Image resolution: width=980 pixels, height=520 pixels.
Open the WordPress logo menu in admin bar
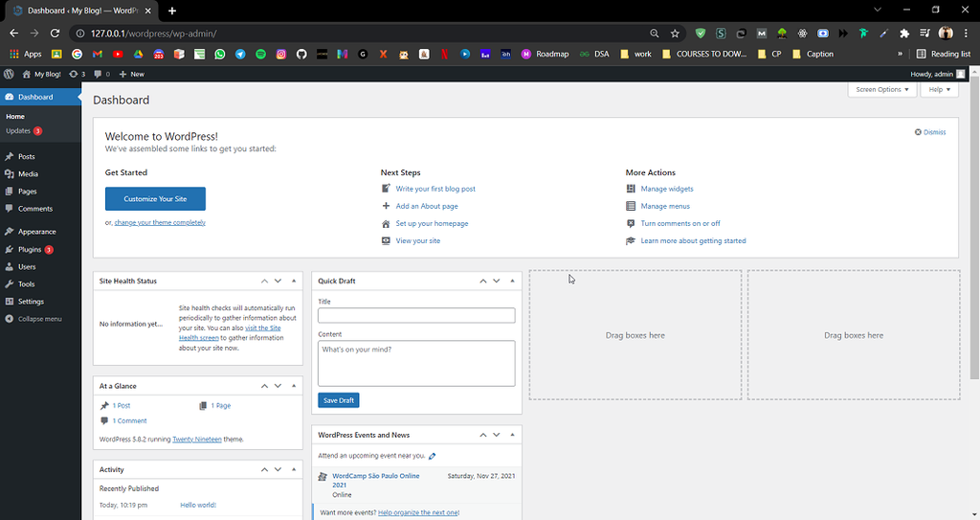pyautogui.click(x=9, y=74)
